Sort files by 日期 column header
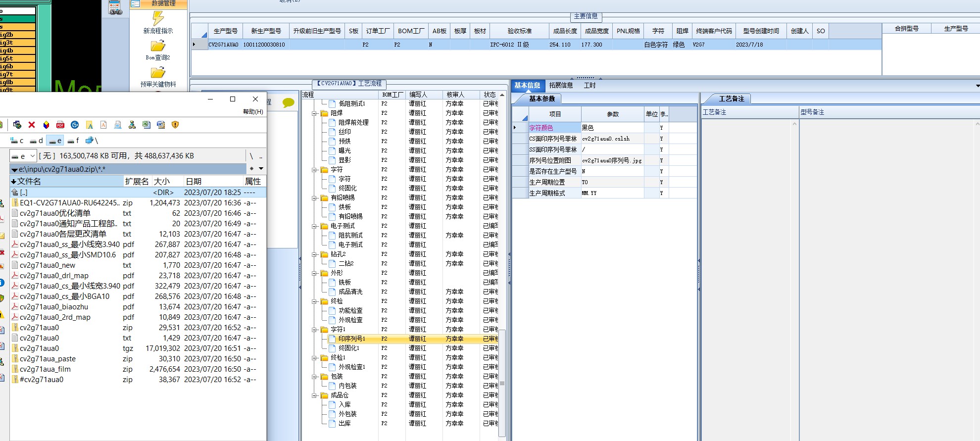The height and width of the screenshot is (441, 980). pyautogui.click(x=213, y=181)
